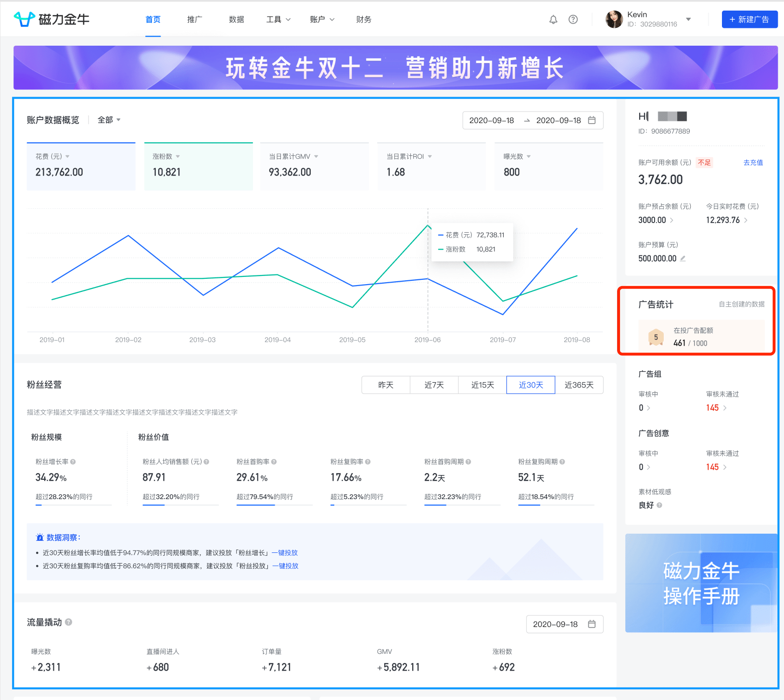Open the 双十二 promotional banner
784x700 pixels.
tap(395, 68)
